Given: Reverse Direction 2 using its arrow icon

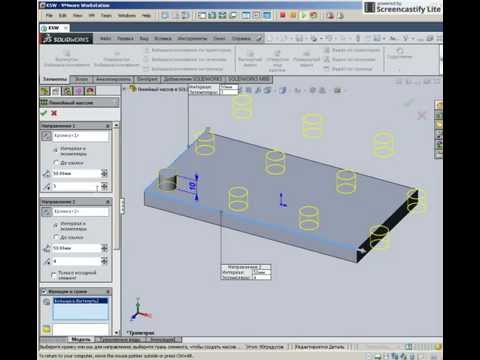Looking at the screenshot, I should click(x=46, y=211).
